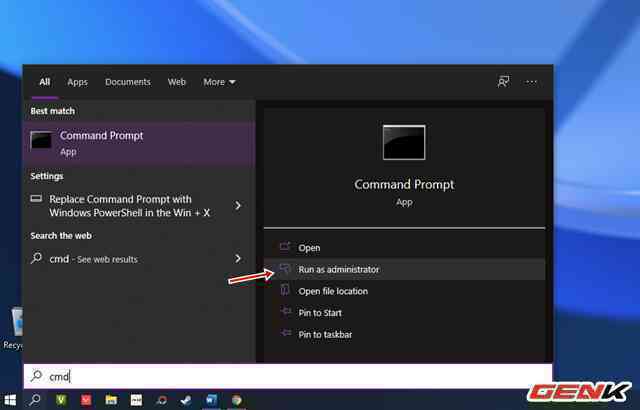
Task: Switch to the All search tab
Action: tap(44, 82)
